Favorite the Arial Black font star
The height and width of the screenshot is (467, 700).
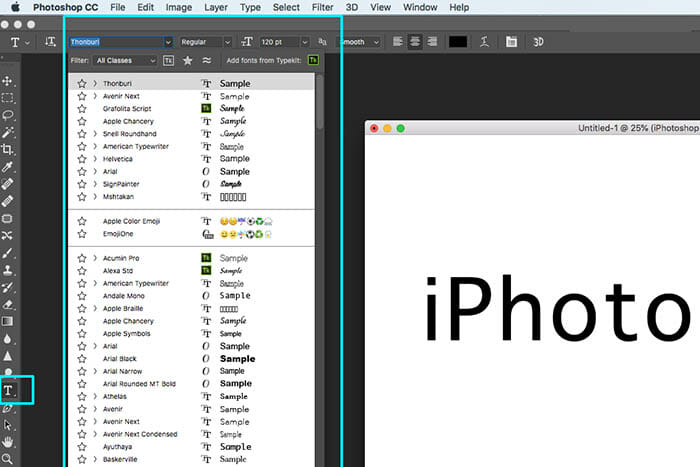(x=82, y=359)
